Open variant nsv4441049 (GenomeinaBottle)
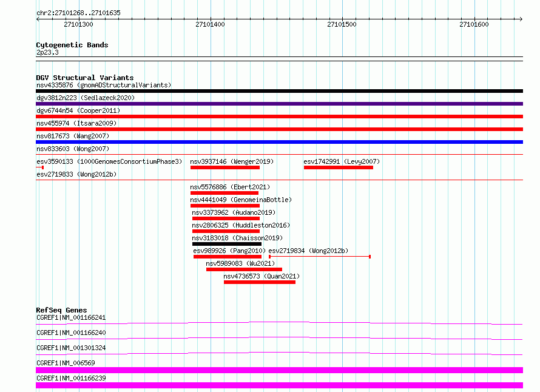This screenshot has height=392, width=540. 241,200
